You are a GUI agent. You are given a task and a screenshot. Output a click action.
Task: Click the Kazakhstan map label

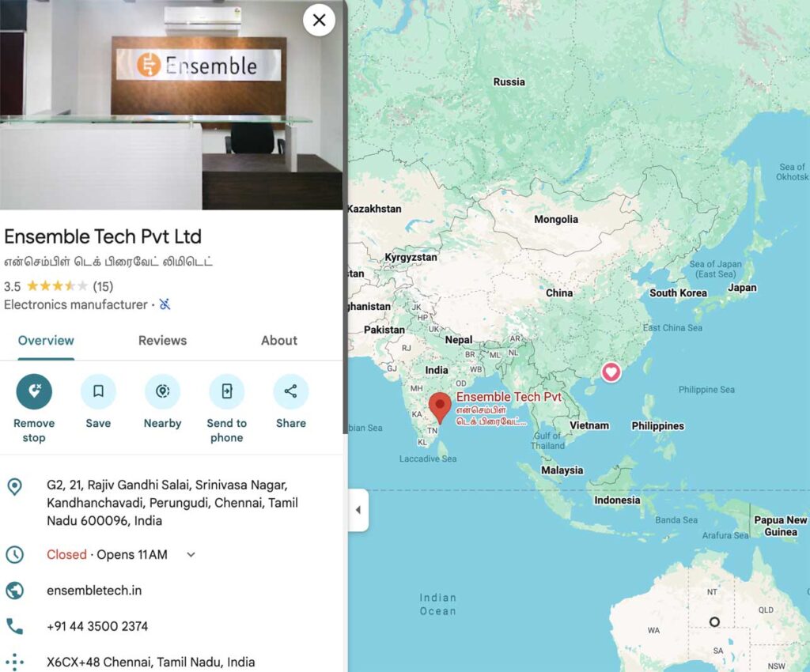point(374,209)
